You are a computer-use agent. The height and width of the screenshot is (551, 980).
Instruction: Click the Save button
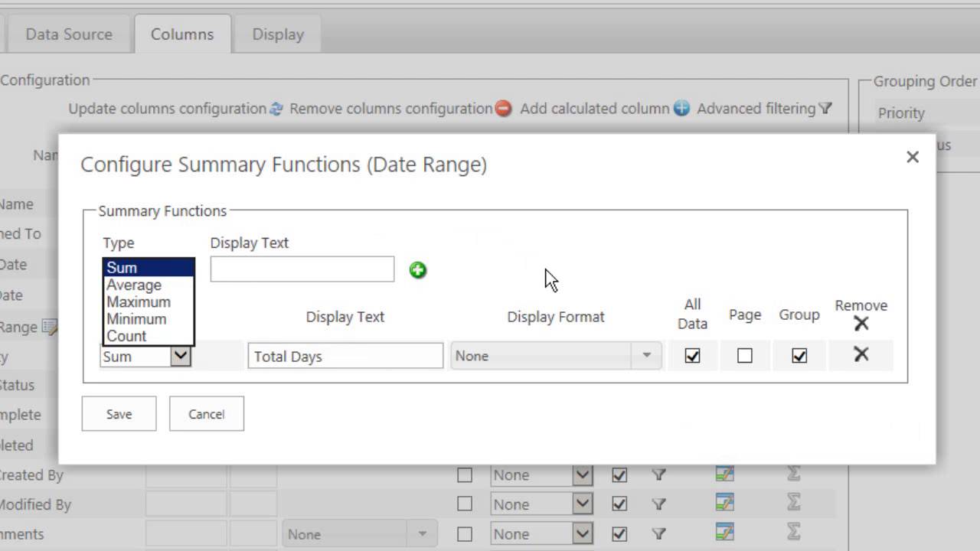point(119,414)
